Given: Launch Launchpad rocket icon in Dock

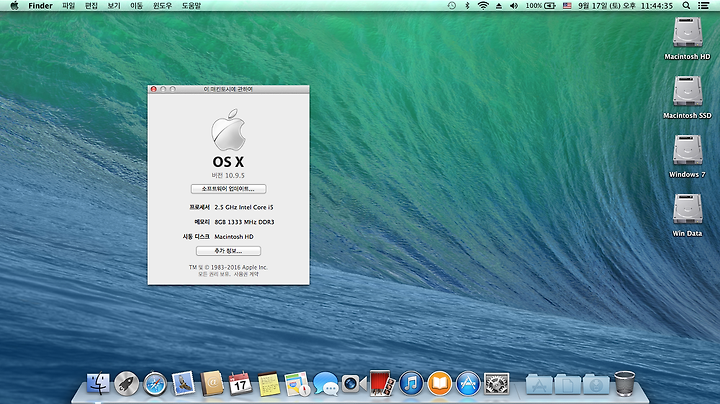Looking at the screenshot, I should pyautogui.click(x=126, y=383).
